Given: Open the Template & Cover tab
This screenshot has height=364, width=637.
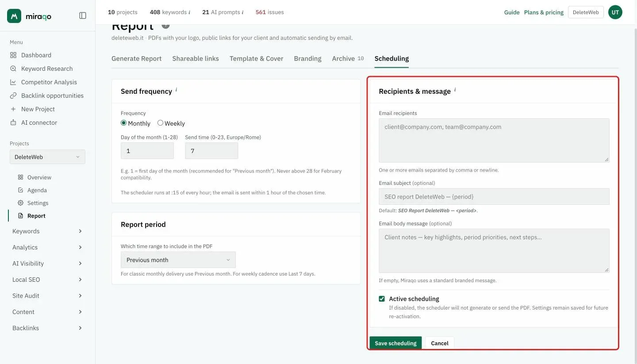Looking at the screenshot, I should 256,58.
